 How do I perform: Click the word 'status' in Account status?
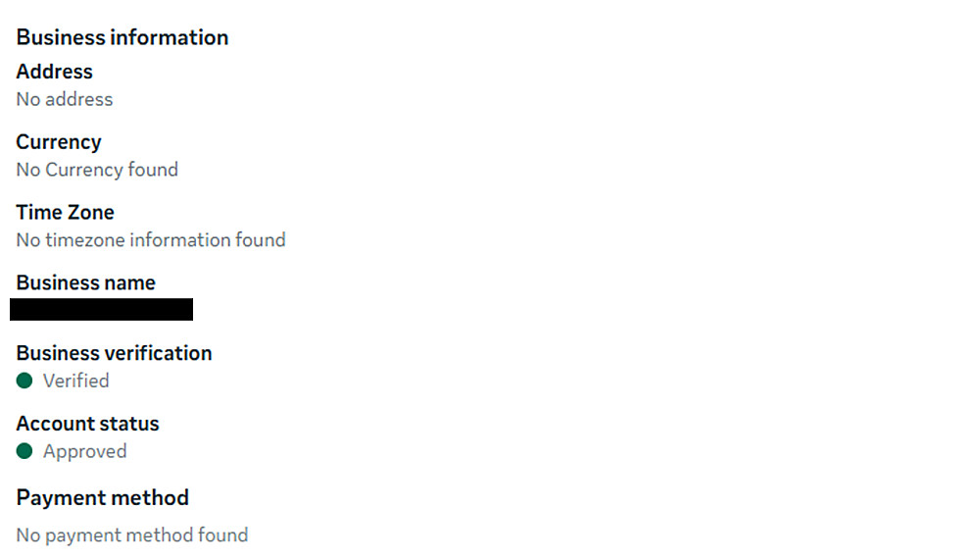129,424
